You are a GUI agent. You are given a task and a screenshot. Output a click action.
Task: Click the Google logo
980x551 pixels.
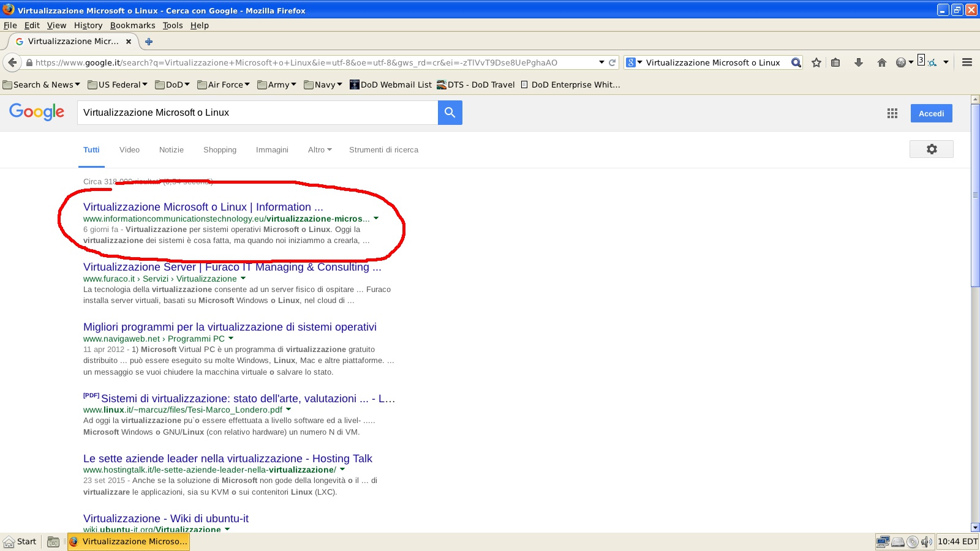pyautogui.click(x=37, y=112)
